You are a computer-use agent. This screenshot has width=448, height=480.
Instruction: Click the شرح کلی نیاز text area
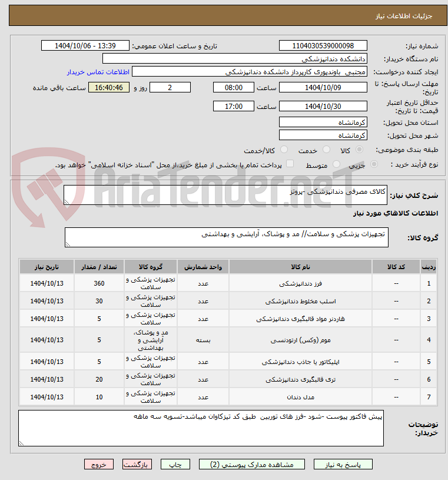pyautogui.click(x=225, y=195)
